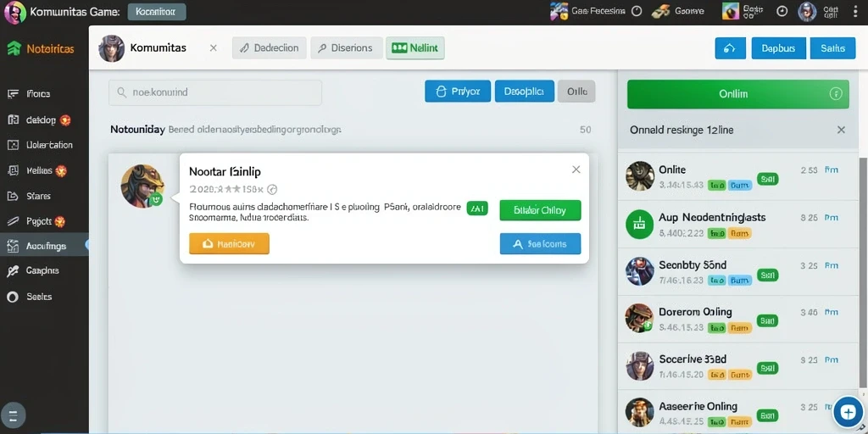Open the Gas Fecesins icon in top bar
868x434 pixels.
point(559,11)
